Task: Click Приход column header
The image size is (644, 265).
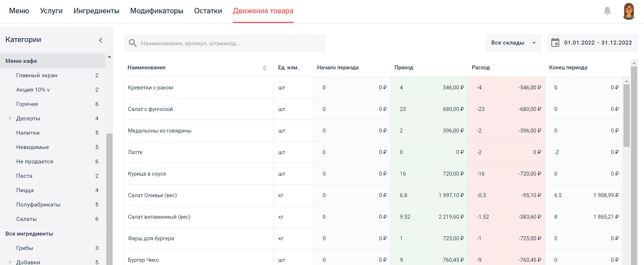Action: click(x=404, y=68)
